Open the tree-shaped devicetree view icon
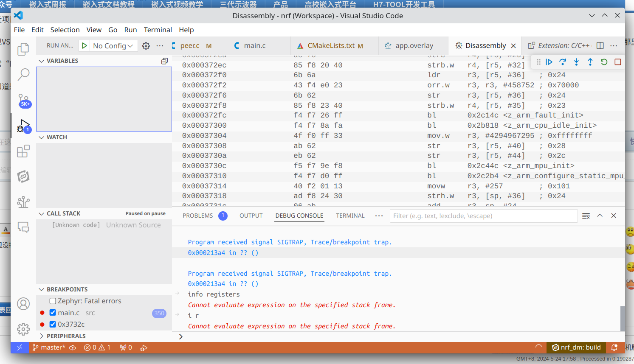 23,202
